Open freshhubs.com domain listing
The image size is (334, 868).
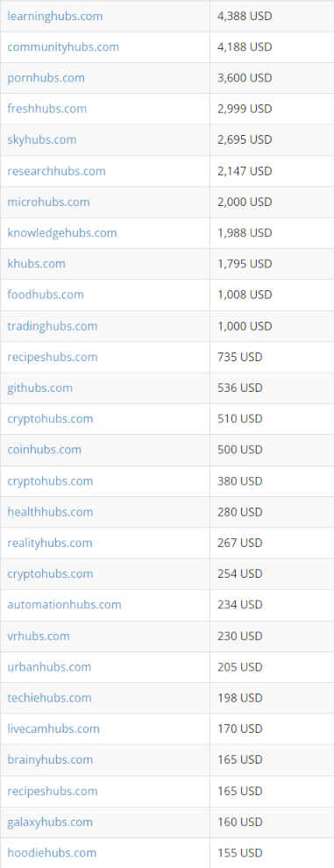[x=47, y=109]
